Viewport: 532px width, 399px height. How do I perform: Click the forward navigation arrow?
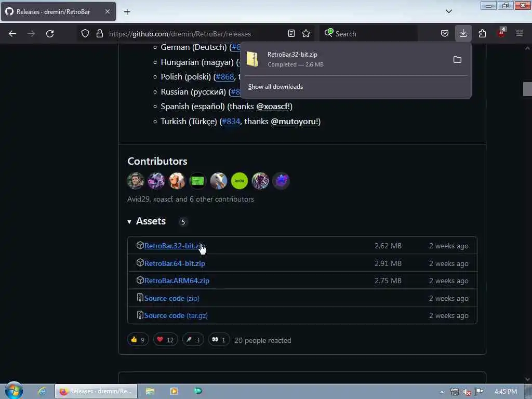tap(31, 34)
